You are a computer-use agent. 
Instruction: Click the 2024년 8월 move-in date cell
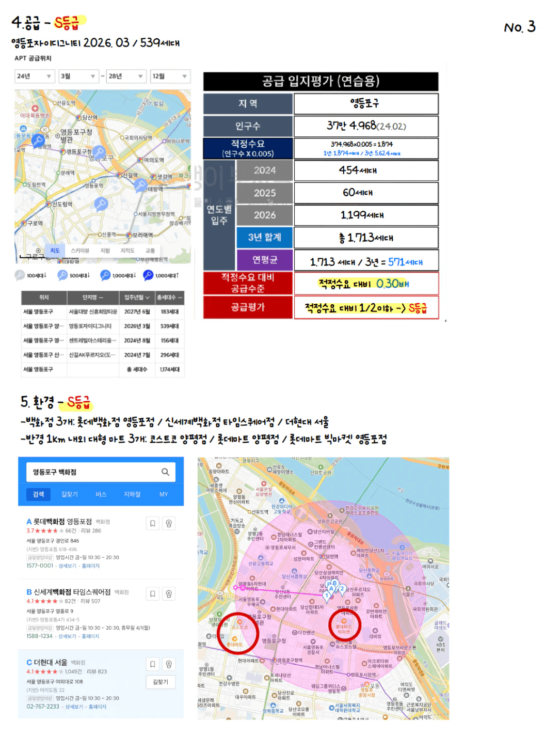click(137, 340)
